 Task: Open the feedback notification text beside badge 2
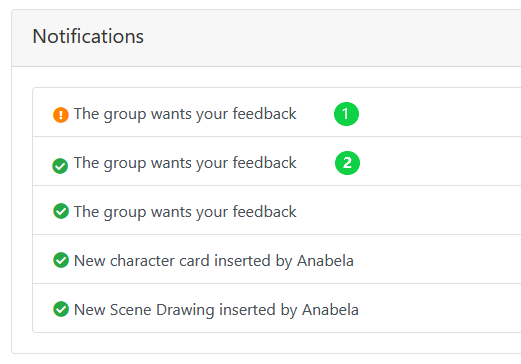185,163
